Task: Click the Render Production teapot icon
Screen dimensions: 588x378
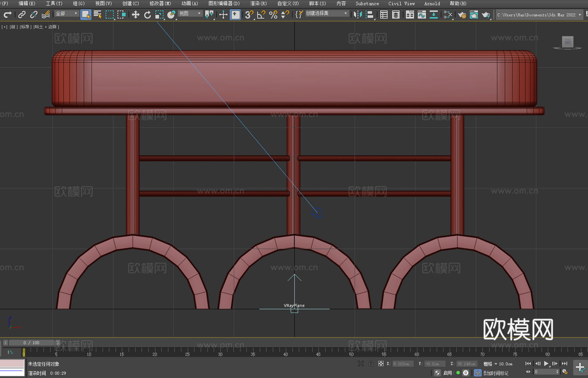Action: (486, 14)
